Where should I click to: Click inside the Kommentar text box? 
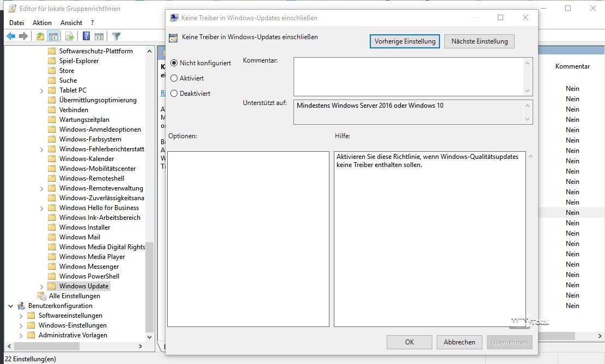click(x=409, y=76)
